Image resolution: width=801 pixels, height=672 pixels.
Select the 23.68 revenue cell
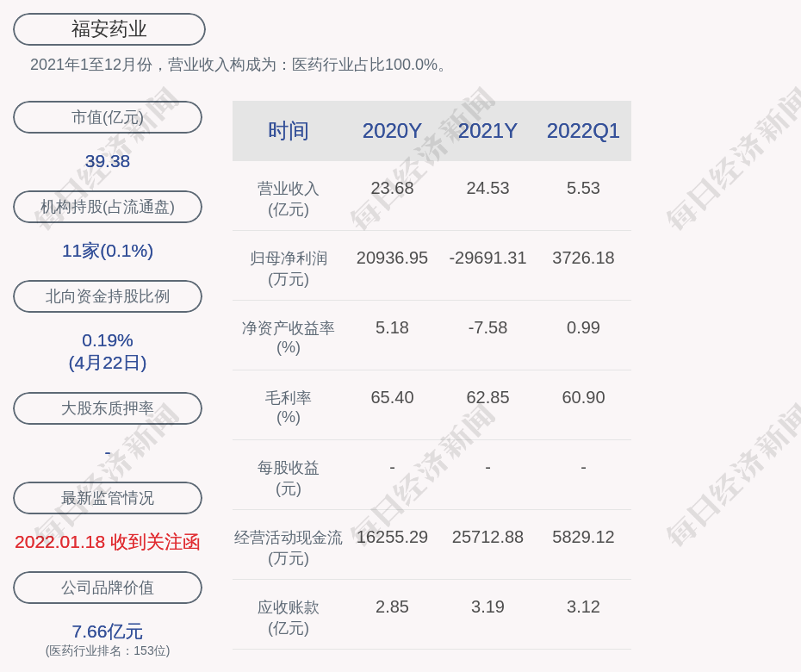pyautogui.click(x=392, y=188)
